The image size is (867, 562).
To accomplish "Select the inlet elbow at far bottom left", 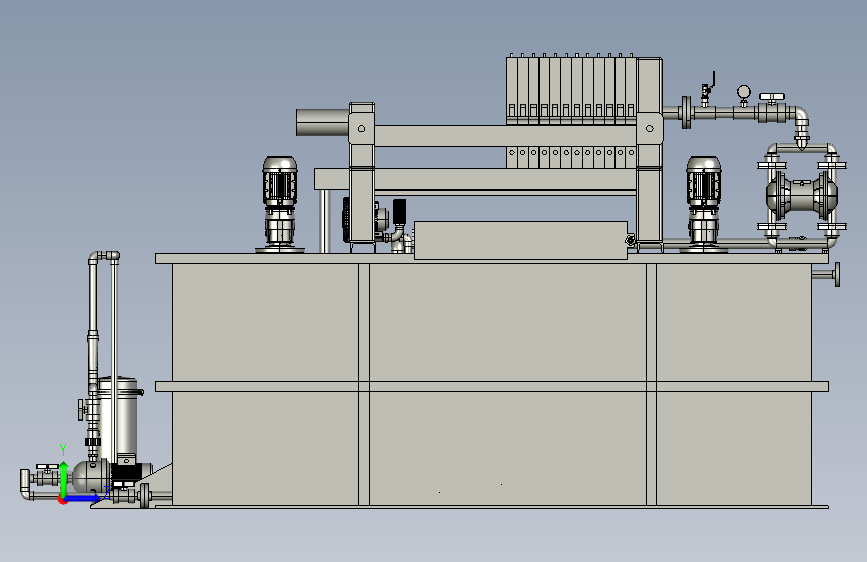I will tap(25, 485).
